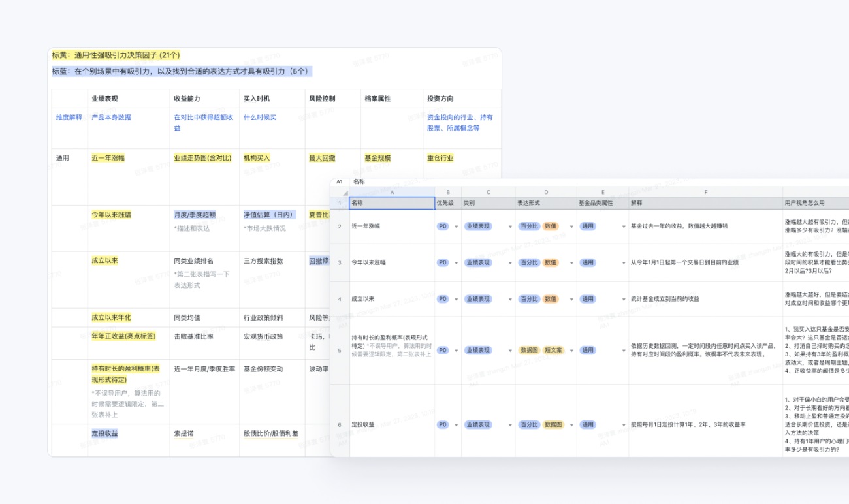Click the A1 cell reference box
Screen dimensions: 849x504
click(x=340, y=182)
